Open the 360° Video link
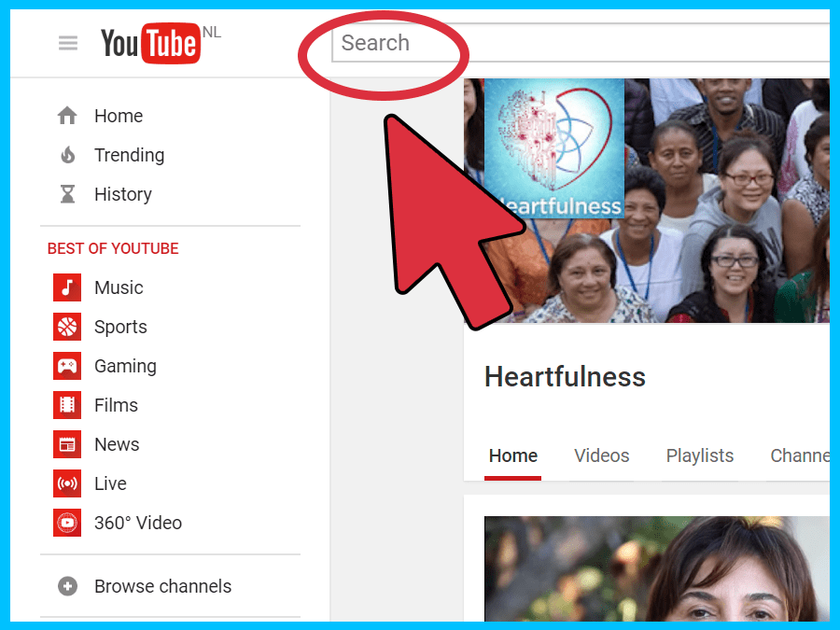The image size is (840, 630). [x=138, y=523]
